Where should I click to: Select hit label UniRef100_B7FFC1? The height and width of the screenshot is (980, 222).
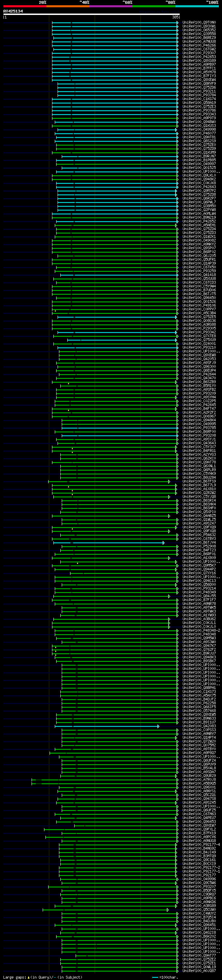point(199,68)
